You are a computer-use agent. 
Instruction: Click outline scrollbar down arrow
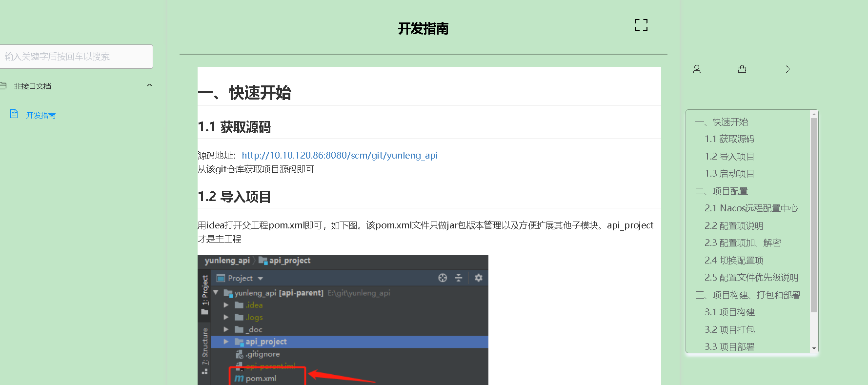pos(814,348)
